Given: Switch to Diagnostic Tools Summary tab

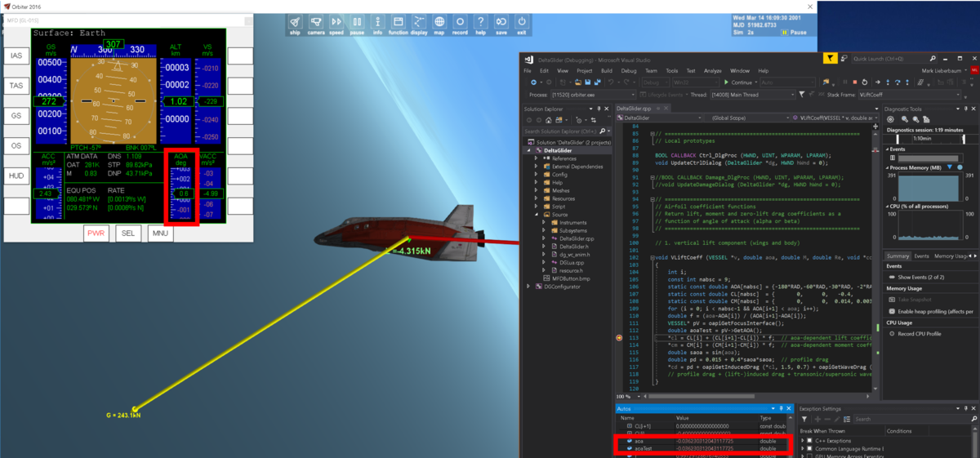Looking at the screenshot, I should [x=898, y=256].
